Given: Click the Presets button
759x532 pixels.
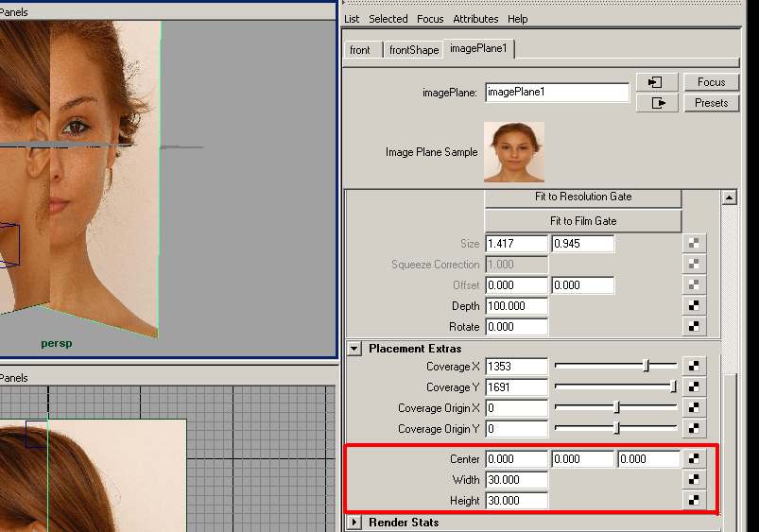Looking at the screenshot, I should click(x=711, y=103).
